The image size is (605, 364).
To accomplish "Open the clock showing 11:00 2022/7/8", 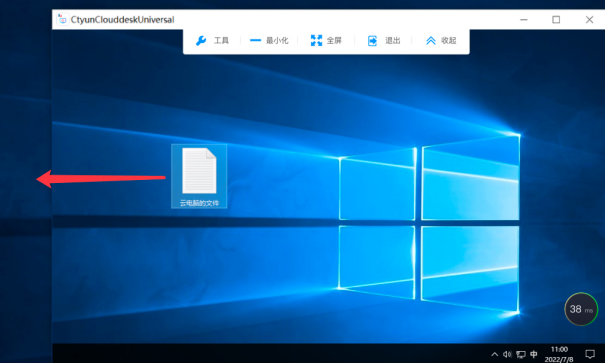I will coord(559,354).
